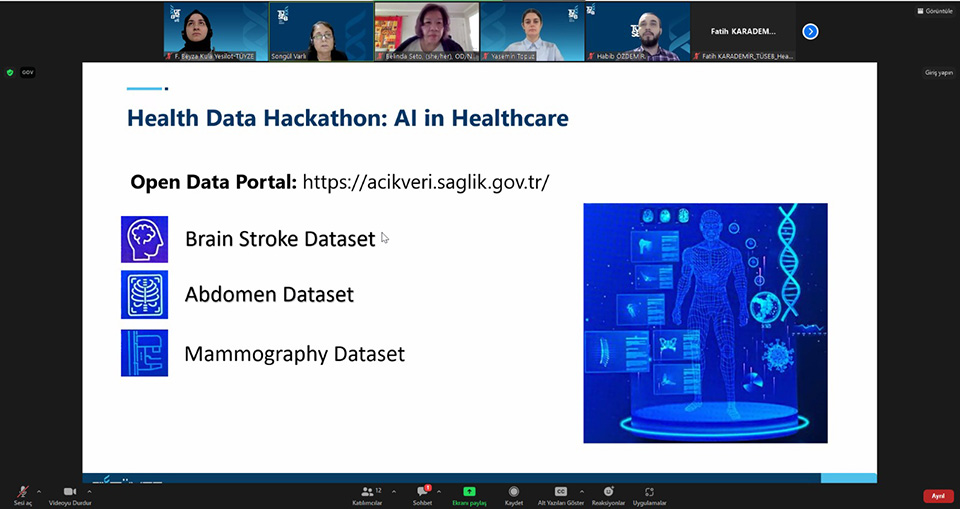Open the Görüntüle view menu
The image size is (960, 509).
click(932, 11)
